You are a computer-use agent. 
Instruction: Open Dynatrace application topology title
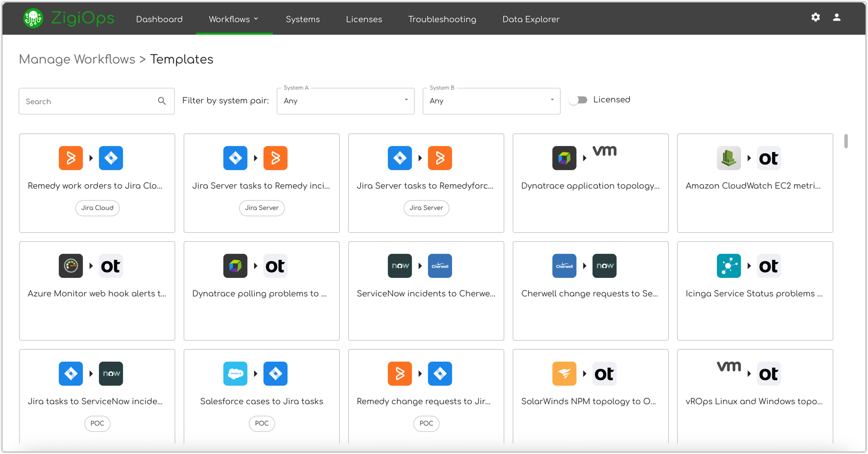(591, 186)
